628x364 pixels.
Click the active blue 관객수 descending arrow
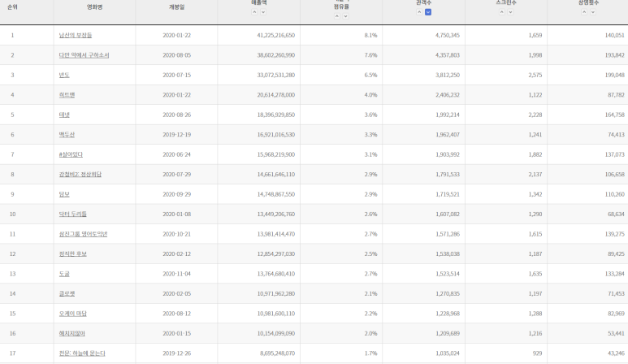(428, 12)
